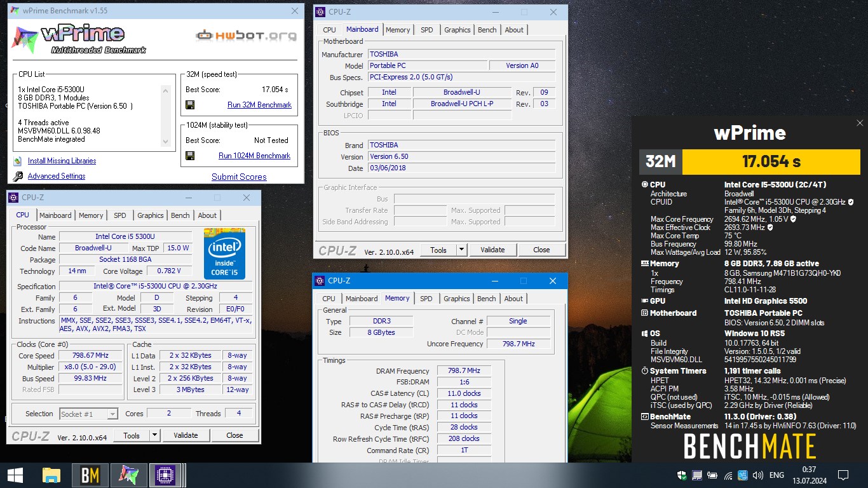
Task: Click the magnifier icon next to Advanced Settings
Action: click(x=18, y=176)
